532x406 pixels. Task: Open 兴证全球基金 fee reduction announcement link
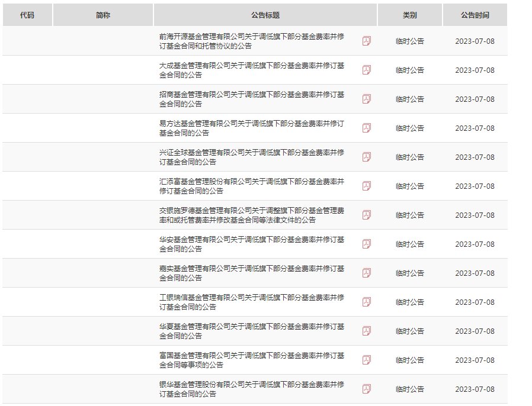pos(252,157)
